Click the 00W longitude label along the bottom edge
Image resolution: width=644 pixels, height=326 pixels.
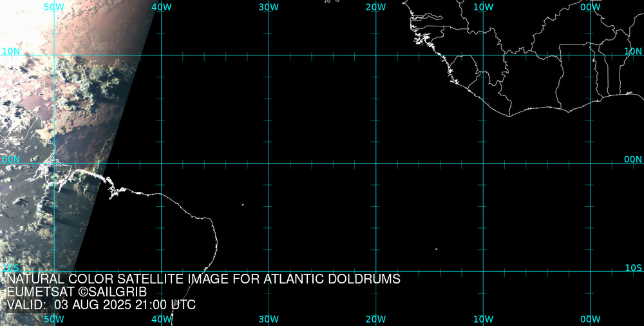pos(591,319)
